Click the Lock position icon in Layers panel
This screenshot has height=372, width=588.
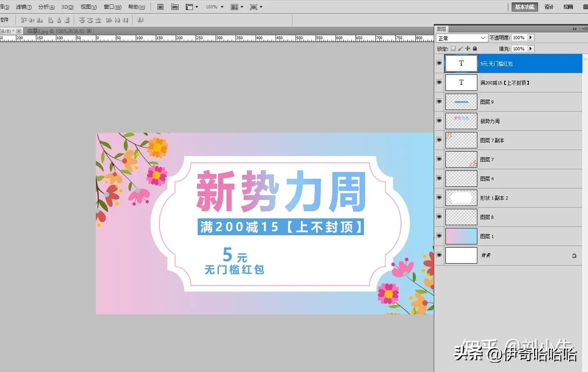pos(468,48)
